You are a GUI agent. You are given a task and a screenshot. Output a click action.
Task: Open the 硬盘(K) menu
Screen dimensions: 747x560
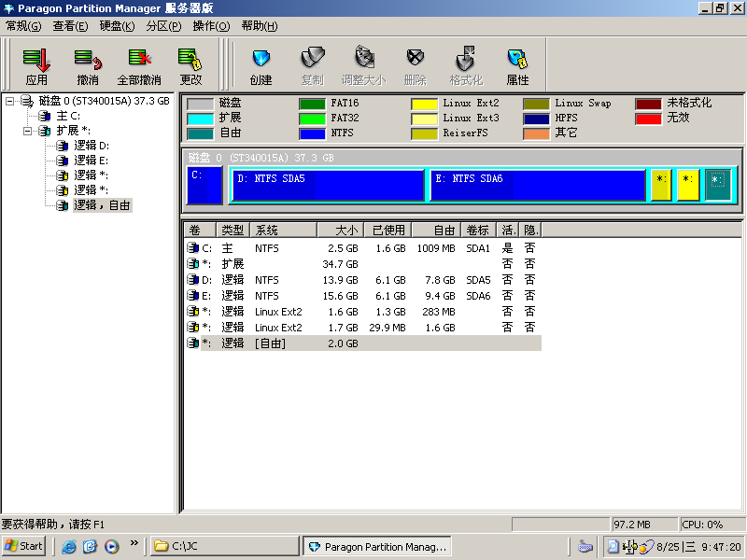(118, 26)
